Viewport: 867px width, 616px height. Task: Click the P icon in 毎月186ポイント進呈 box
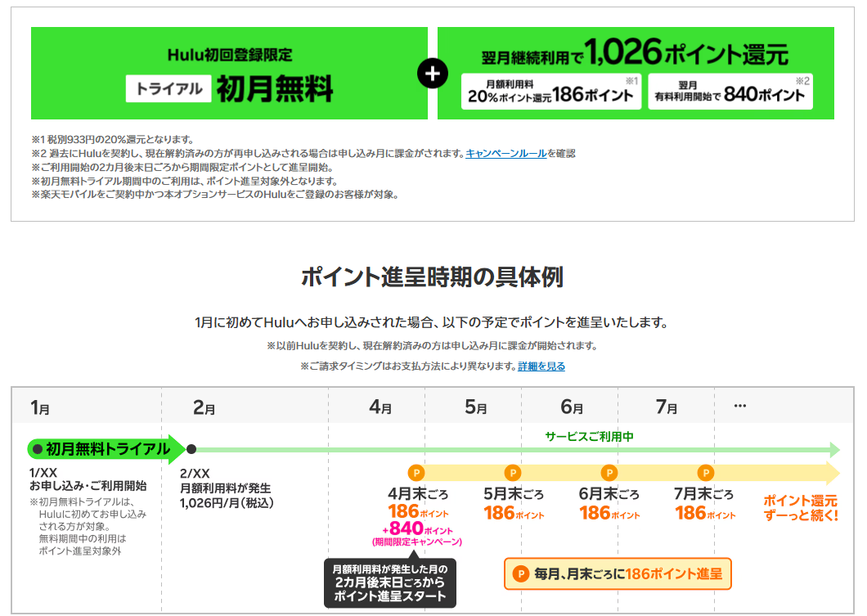coord(521,574)
